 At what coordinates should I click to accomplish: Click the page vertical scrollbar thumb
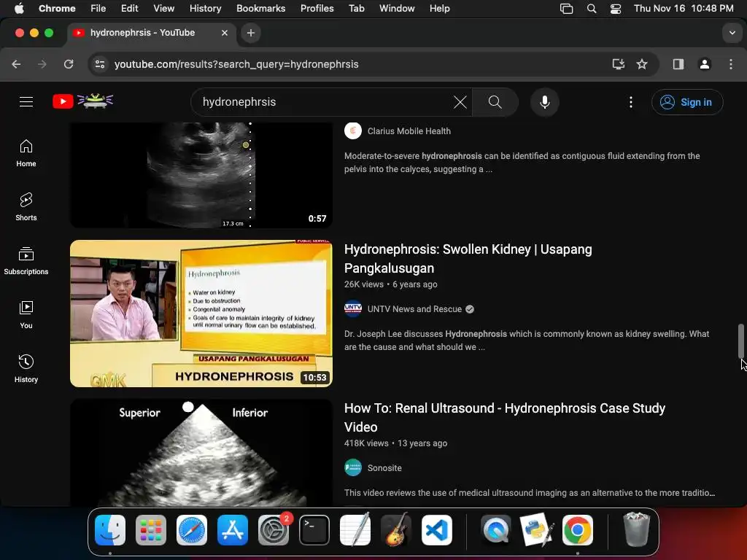coord(741,341)
